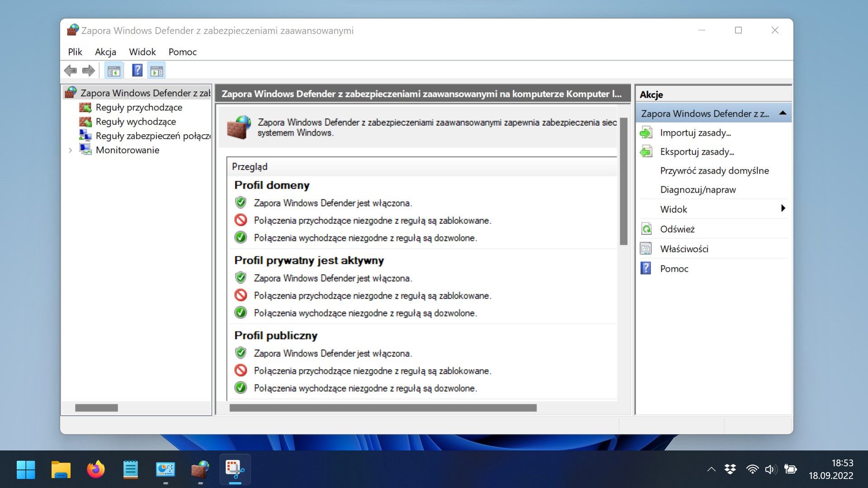Click Właściwości action label
This screenshot has height=488, width=868.
tap(684, 249)
